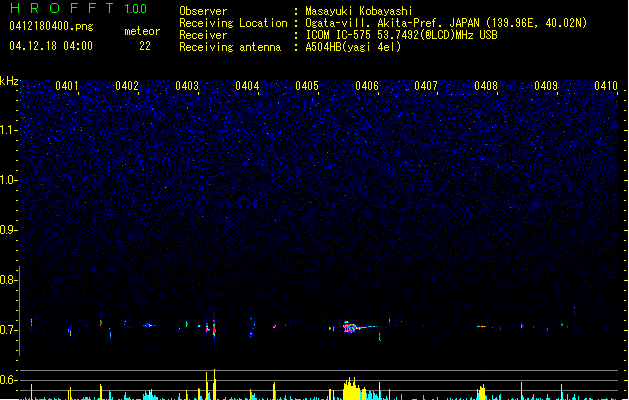This screenshot has height=400, width=629.
Task: Click the Observer label
Action: tap(203, 11)
